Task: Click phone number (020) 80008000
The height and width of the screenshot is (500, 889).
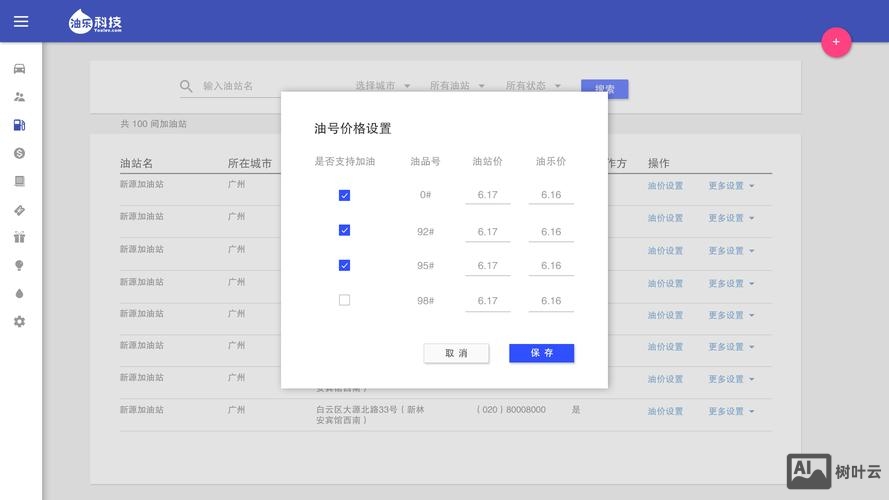Action: [511, 409]
